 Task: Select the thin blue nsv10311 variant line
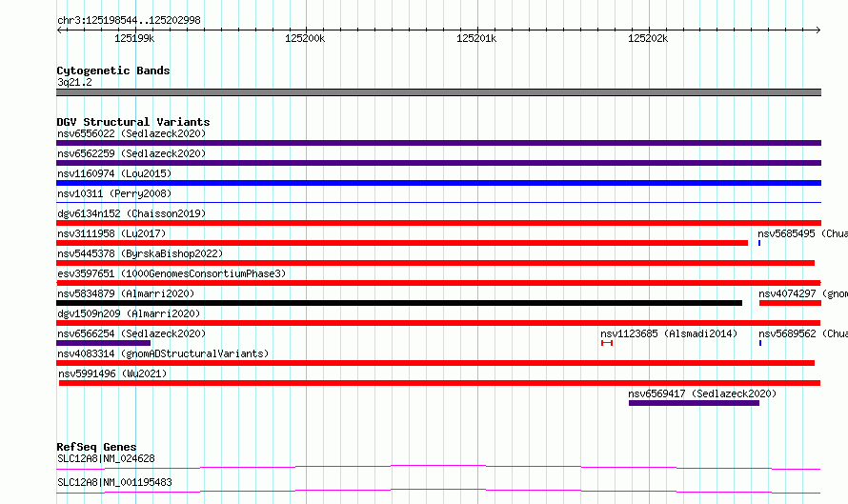pos(438,203)
